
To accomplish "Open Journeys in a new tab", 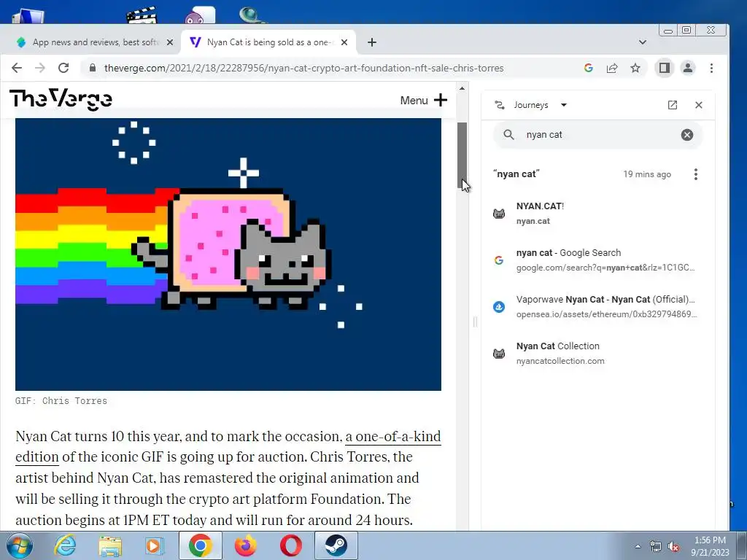I will point(673,105).
